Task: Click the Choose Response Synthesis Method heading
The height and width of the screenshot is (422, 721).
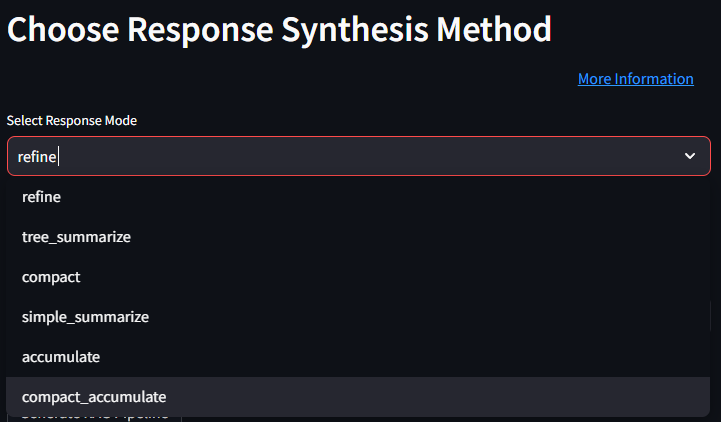Action: point(279,29)
